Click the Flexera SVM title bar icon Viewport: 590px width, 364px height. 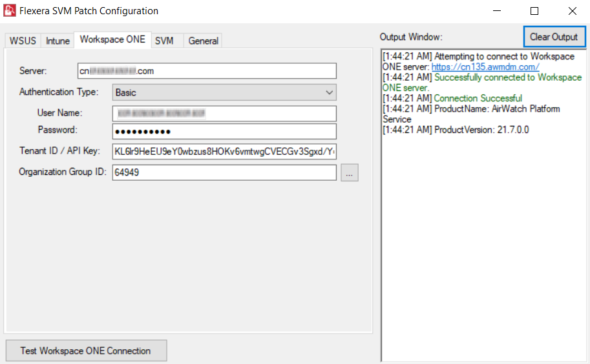point(10,11)
